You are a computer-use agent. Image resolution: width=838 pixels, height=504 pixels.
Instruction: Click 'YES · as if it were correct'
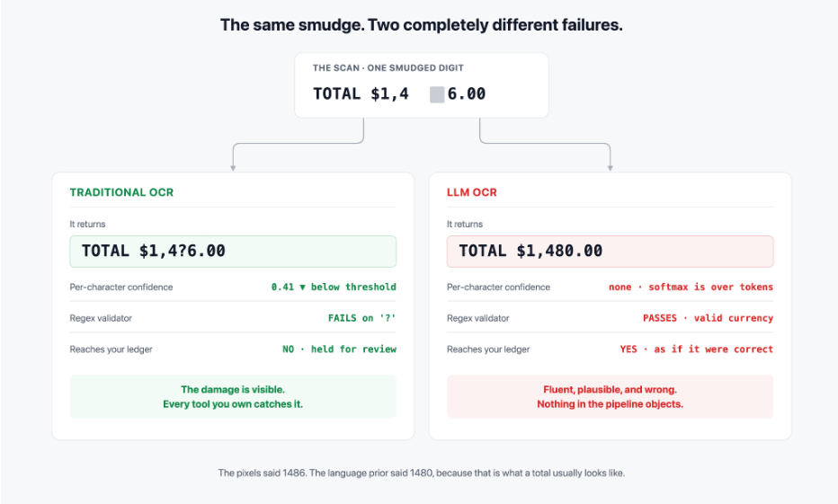[696, 349]
